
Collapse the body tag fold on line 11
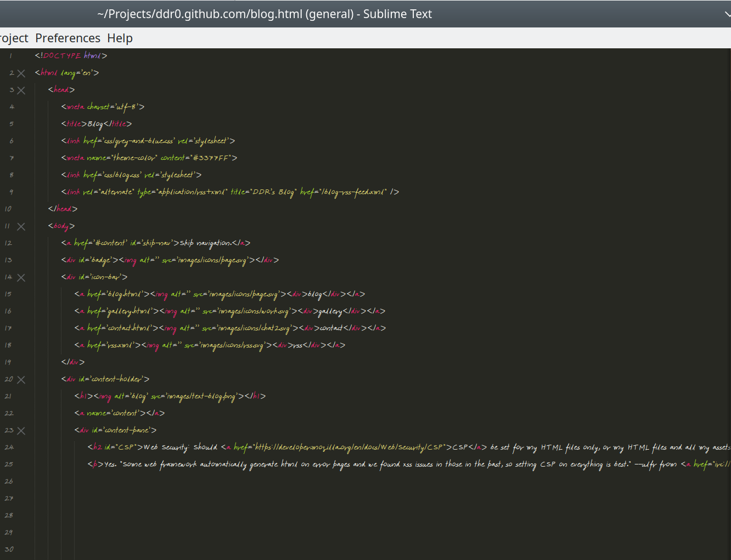(x=21, y=226)
